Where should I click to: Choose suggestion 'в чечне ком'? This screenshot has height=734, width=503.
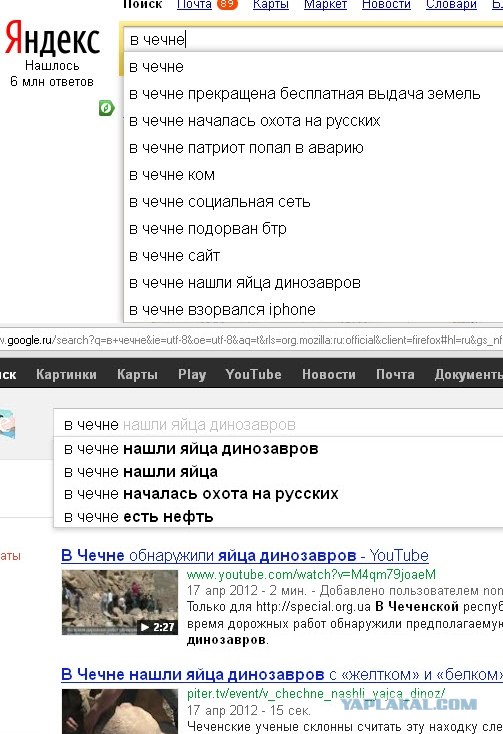point(313,175)
